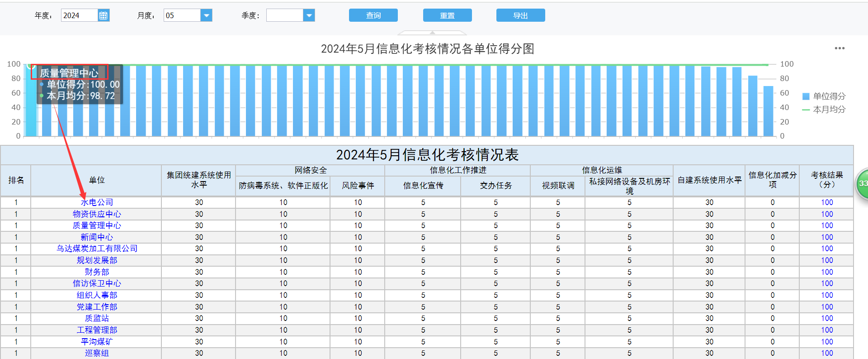Open the 乌达煤炭加工有限公司 link

97,249
